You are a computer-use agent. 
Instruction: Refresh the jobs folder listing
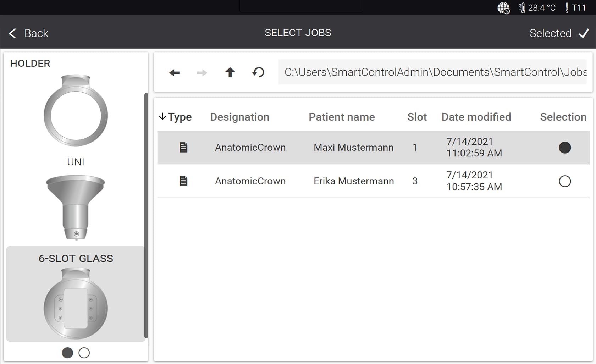(258, 72)
